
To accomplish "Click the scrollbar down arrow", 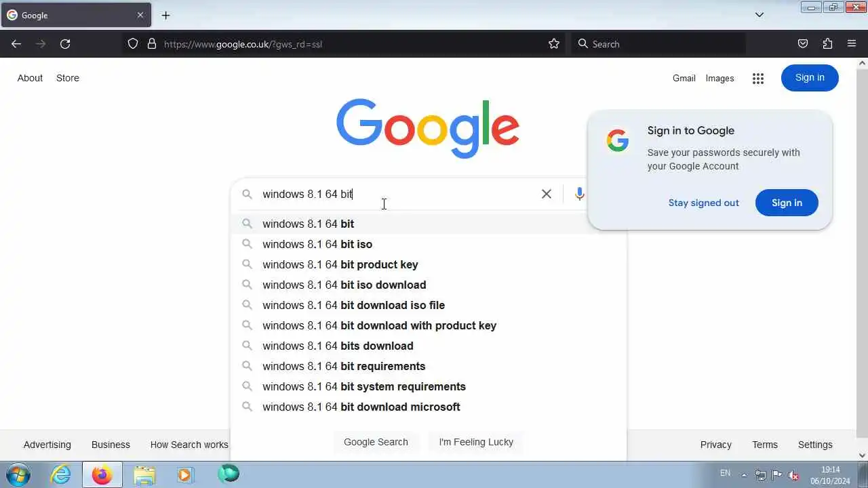I will point(862,455).
